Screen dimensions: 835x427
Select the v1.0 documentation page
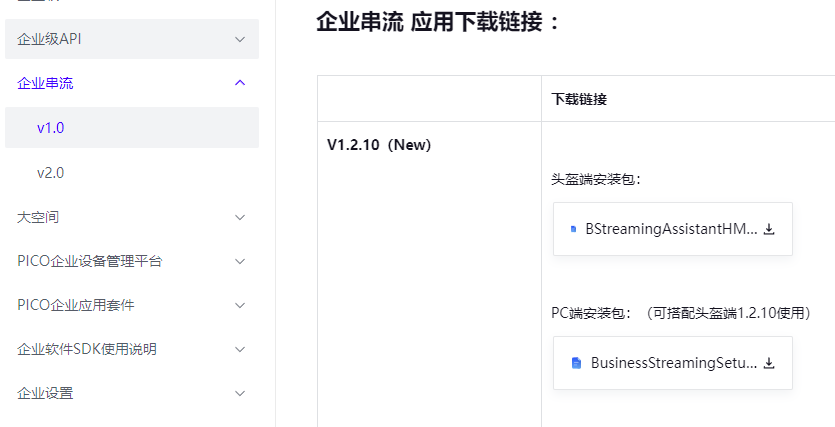[132, 128]
